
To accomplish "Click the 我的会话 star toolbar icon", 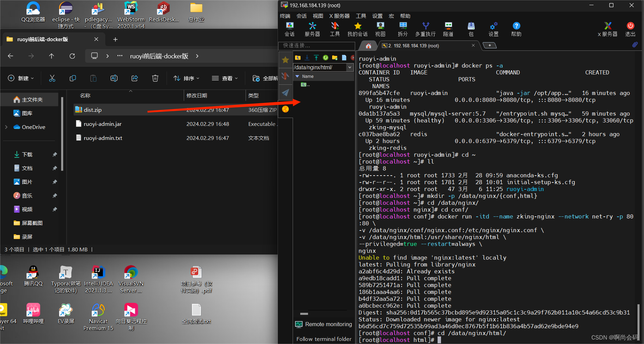I will click(x=358, y=29).
